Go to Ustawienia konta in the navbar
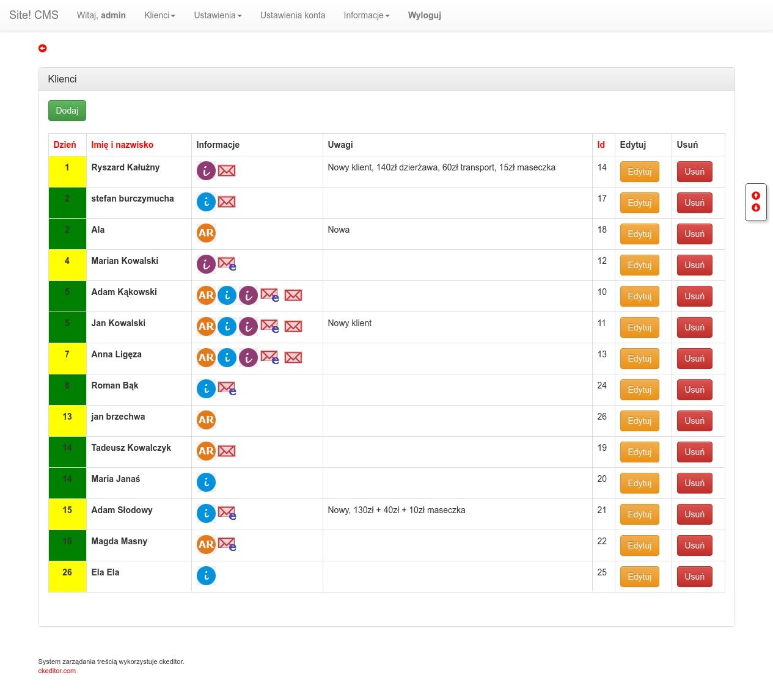The width and height of the screenshot is (773, 700). pos(292,15)
